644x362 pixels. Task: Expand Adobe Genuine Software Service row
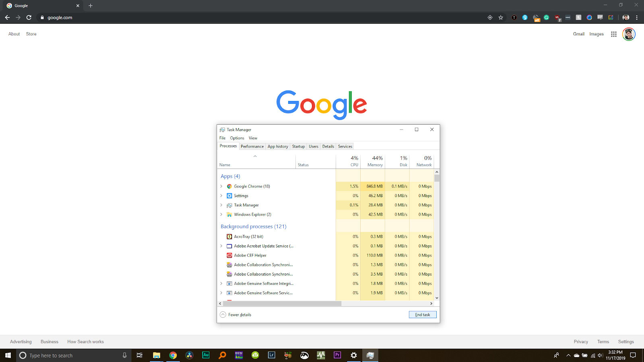coord(221,293)
